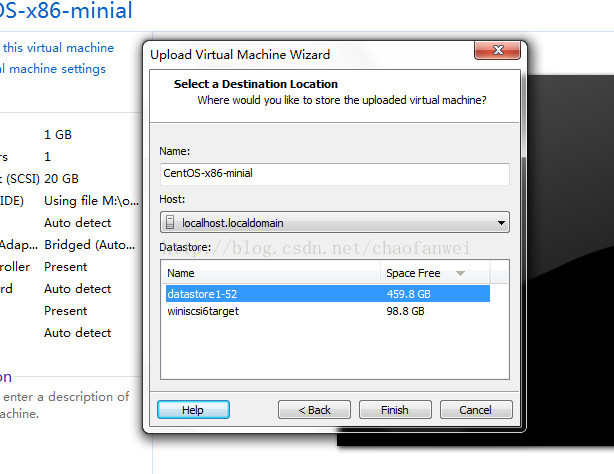
Task: Edit the Name field containing CentOS-x86-minial
Action: coord(335,174)
